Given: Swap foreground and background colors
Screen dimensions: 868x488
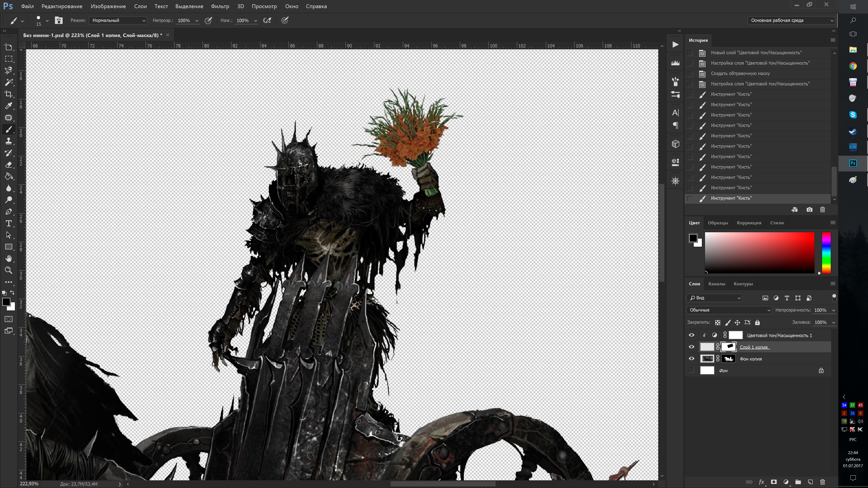Looking at the screenshot, I should tap(12, 293).
